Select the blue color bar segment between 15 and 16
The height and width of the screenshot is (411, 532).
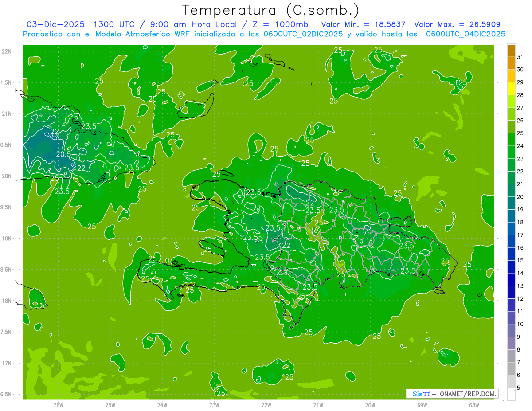511,254
